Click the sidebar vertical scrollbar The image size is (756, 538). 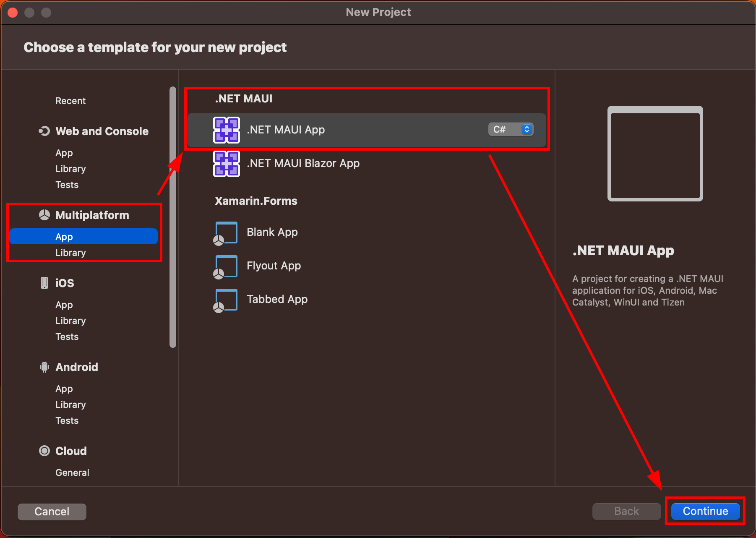[x=172, y=217]
